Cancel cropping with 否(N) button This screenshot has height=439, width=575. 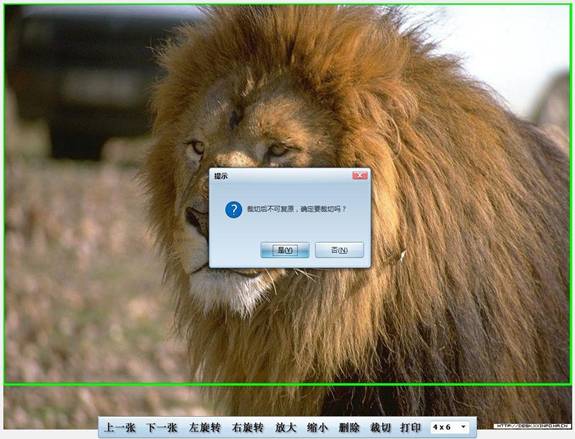[x=339, y=250]
